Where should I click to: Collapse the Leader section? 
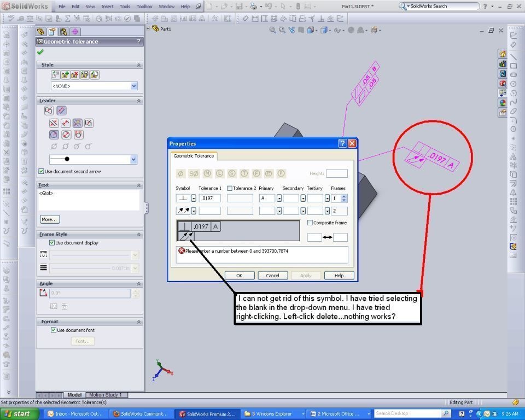138,101
